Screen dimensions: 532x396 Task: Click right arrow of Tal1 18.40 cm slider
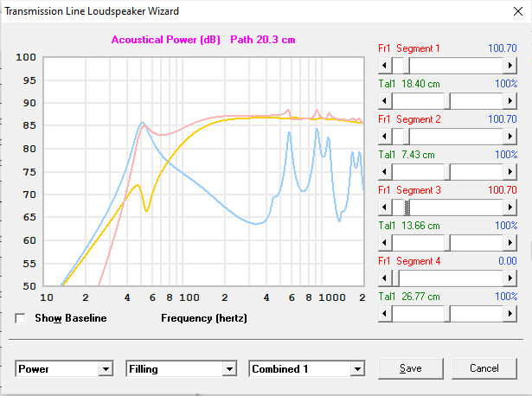(x=510, y=100)
